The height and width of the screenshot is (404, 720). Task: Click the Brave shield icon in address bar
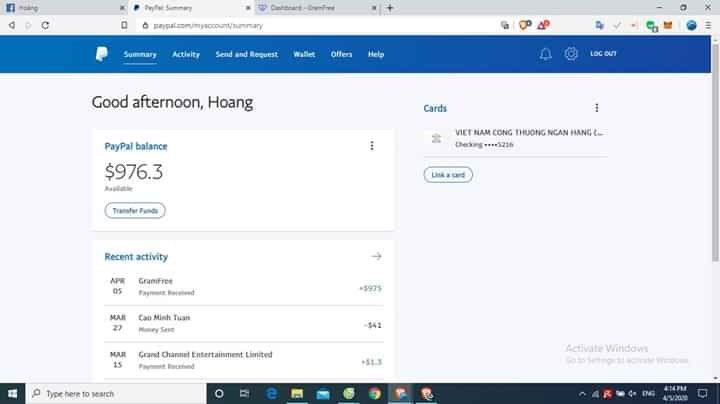point(524,25)
